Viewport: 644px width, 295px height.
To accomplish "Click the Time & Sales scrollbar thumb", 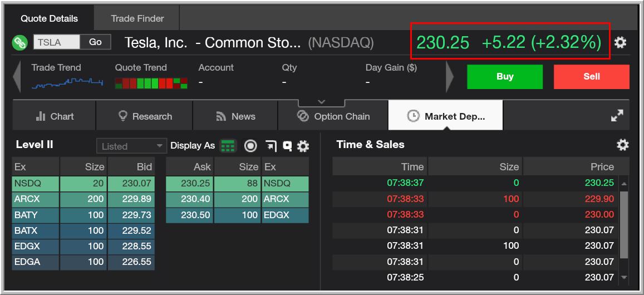I will [x=624, y=224].
